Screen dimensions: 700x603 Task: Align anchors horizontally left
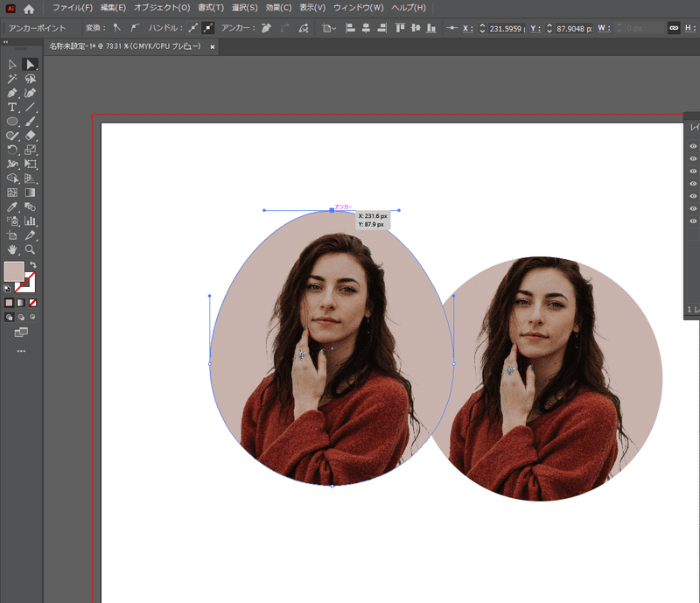(x=351, y=28)
